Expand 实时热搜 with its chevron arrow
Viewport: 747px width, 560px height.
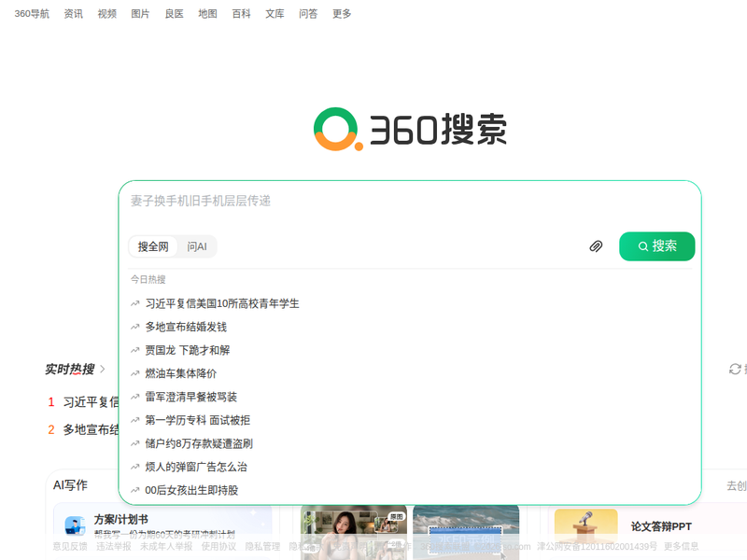point(102,369)
